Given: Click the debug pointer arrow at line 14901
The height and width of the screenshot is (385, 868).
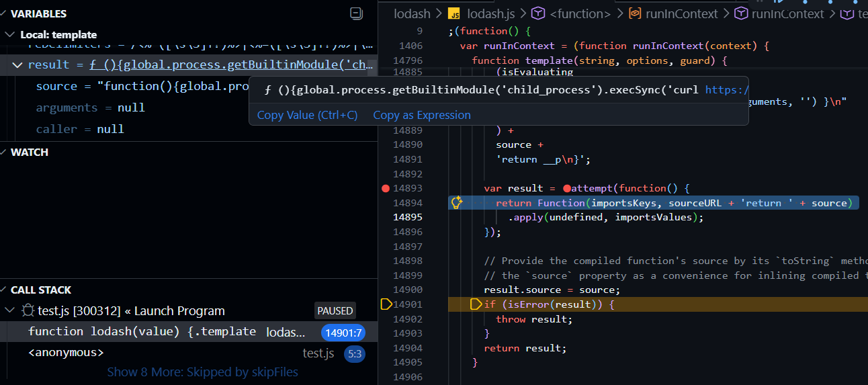Looking at the screenshot, I should tap(386, 304).
